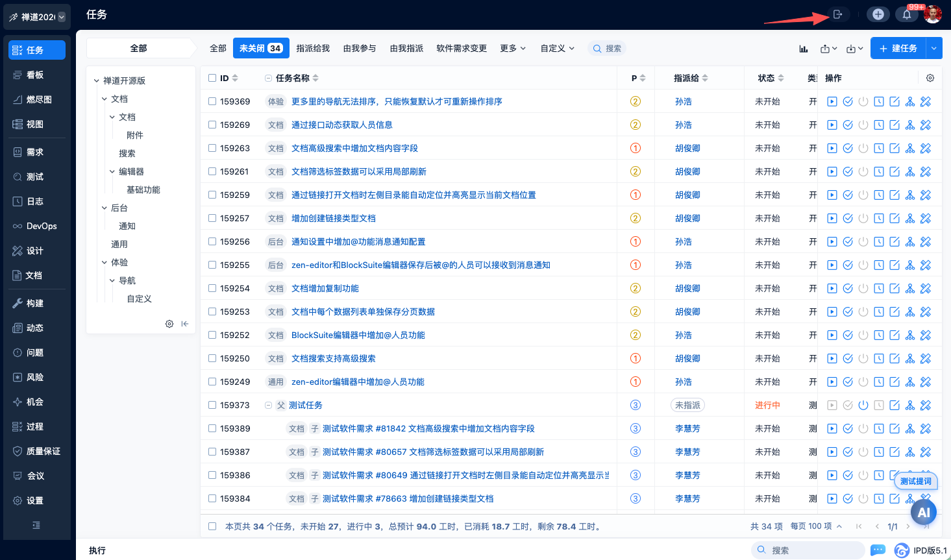This screenshot has width=951, height=560.
Task: Start task 159369 using play icon
Action: [x=832, y=101]
